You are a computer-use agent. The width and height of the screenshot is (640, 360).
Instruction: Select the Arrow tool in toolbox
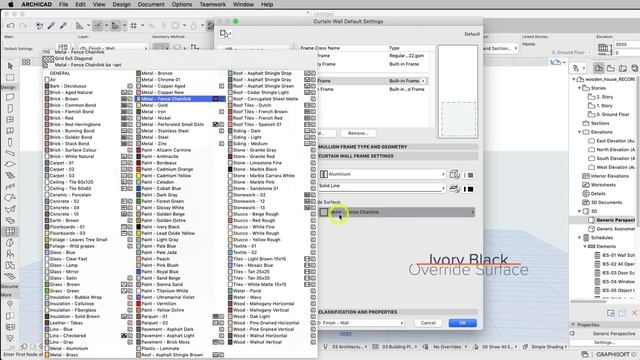click(x=10, y=66)
